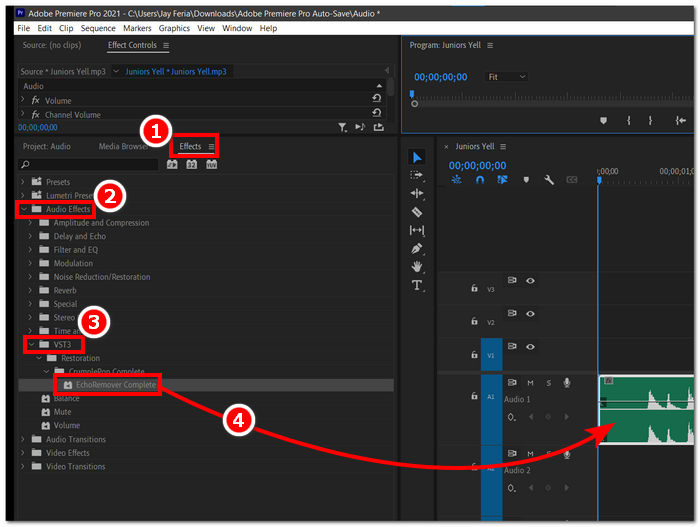
Task: Toggle V3 track output eye icon
Action: click(530, 281)
